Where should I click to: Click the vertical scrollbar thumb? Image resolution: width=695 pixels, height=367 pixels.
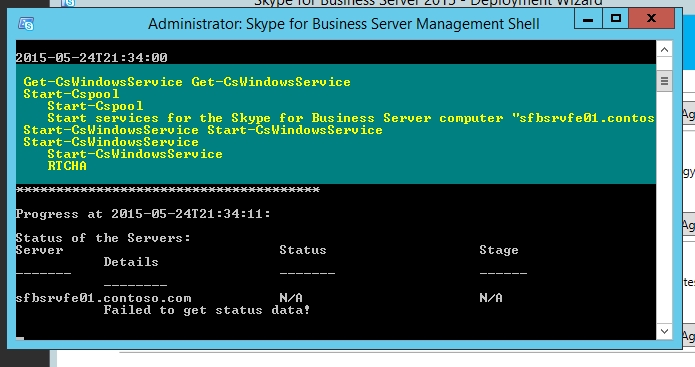pos(664,81)
